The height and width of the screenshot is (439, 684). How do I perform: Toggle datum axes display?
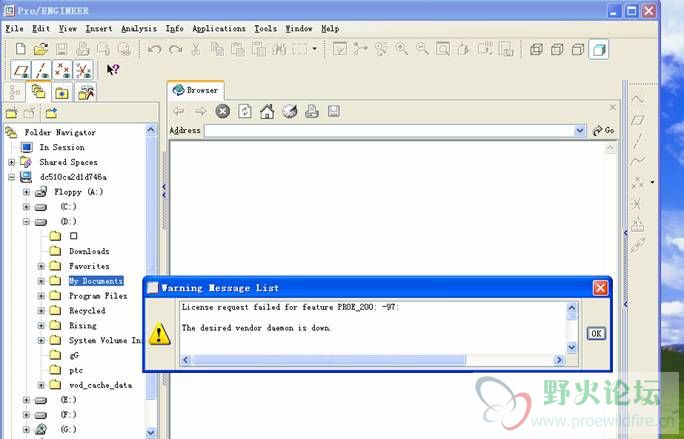(41, 70)
